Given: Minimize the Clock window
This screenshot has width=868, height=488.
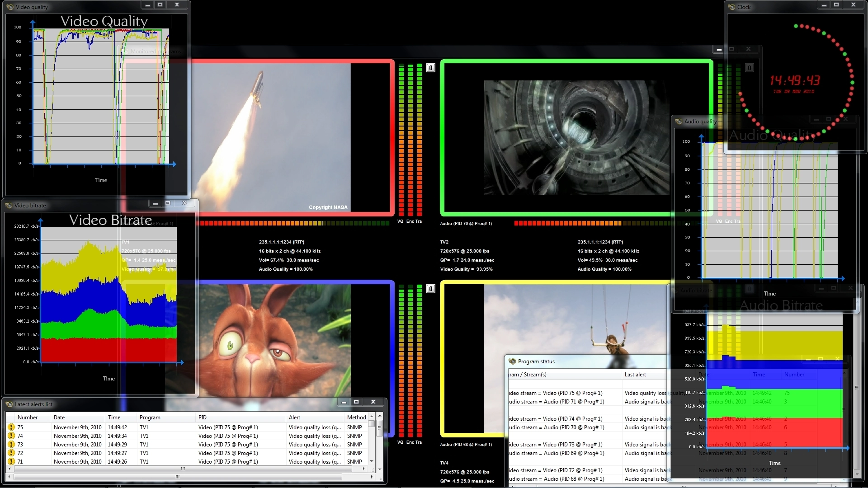Looking at the screenshot, I should coord(824,5).
